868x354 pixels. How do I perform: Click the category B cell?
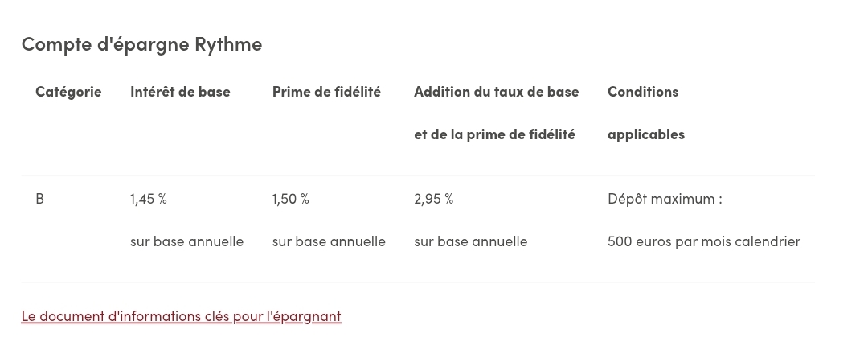click(40, 199)
